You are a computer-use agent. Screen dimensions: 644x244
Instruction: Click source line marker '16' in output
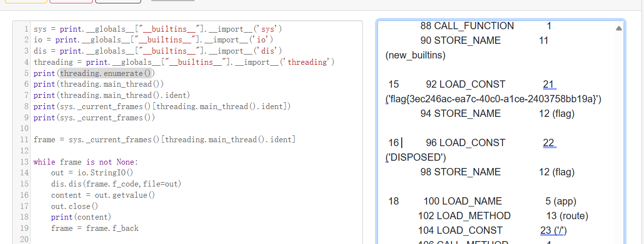[394, 143]
